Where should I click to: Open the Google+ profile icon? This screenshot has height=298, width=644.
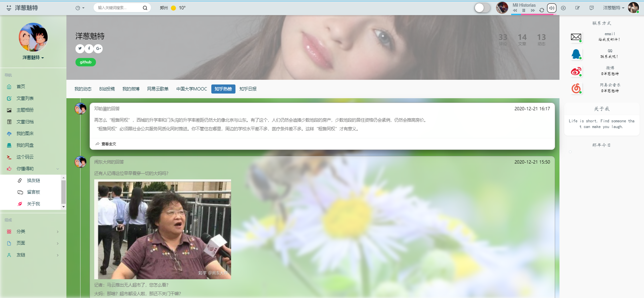[x=98, y=49]
